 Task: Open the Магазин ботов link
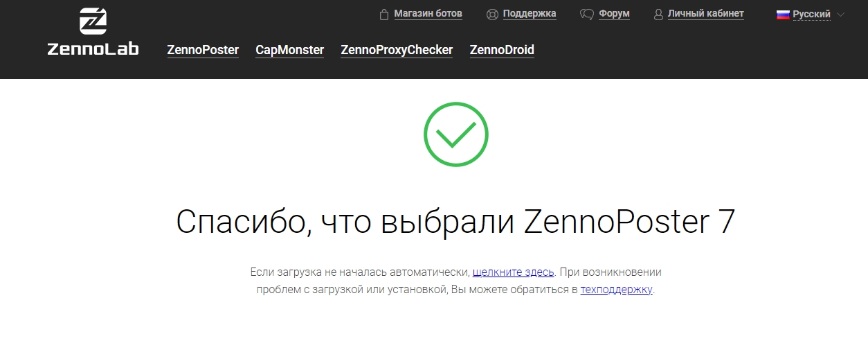click(x=428, y=13)
